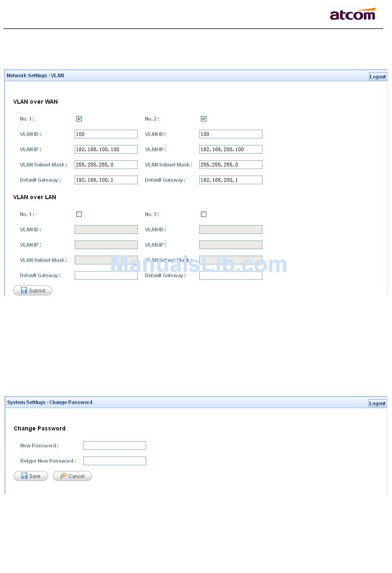Screen dimensions: 392x573
Task: Click Logout link in Change Password panel
Action: click(x=377, y=403)
